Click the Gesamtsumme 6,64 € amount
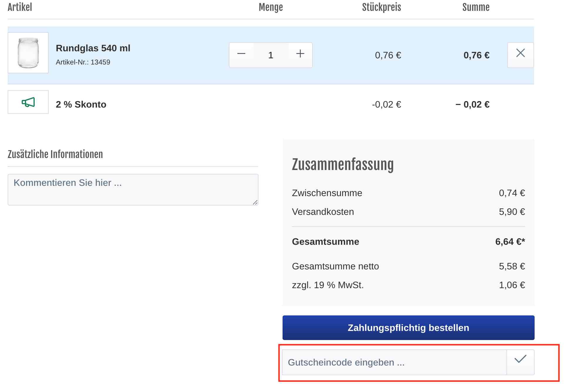Viewport: 588px width, 384px height. click(510, 242)
